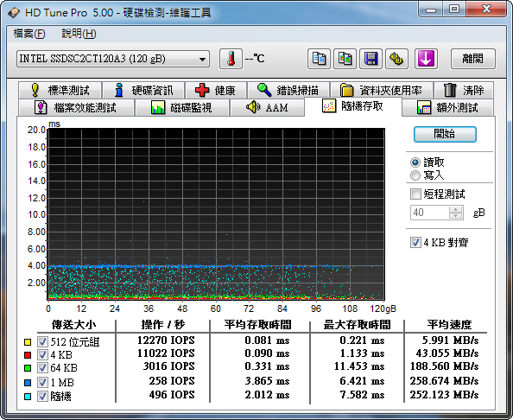
Task: Increase short stroke size with up arrow
Action: click(x=455, y=209)
